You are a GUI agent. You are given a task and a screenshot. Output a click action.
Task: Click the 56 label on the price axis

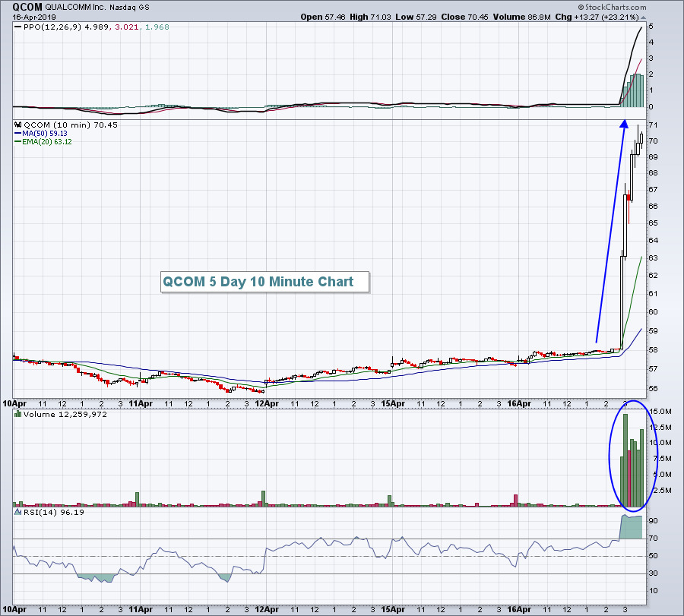(653, 388)
